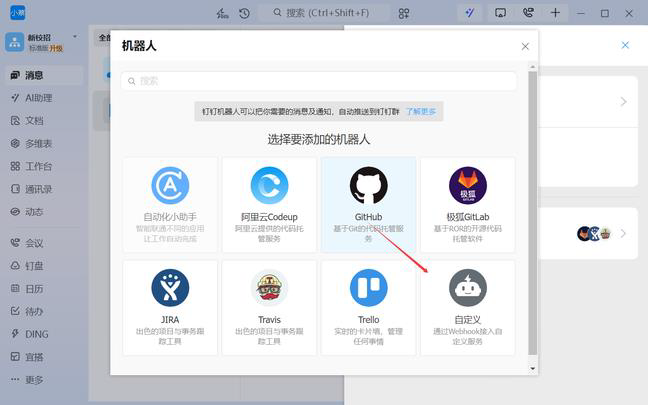Viewport: 648px width, 405px height.
Task: Select the Trello robot
Action: pos(368,307)
